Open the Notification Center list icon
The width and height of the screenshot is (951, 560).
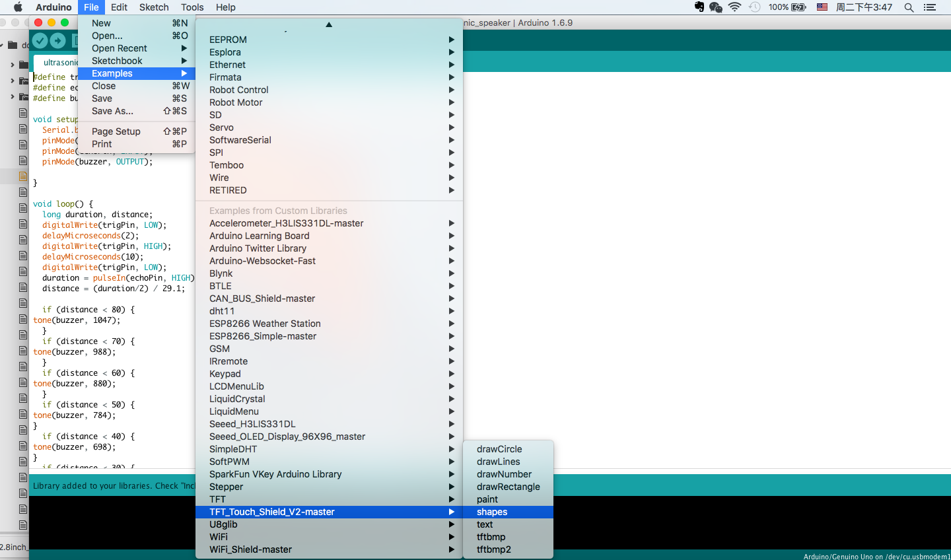[930, 7]
